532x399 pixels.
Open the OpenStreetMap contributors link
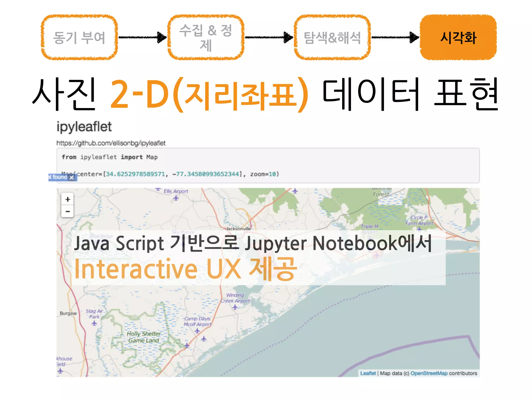point(429,373)
